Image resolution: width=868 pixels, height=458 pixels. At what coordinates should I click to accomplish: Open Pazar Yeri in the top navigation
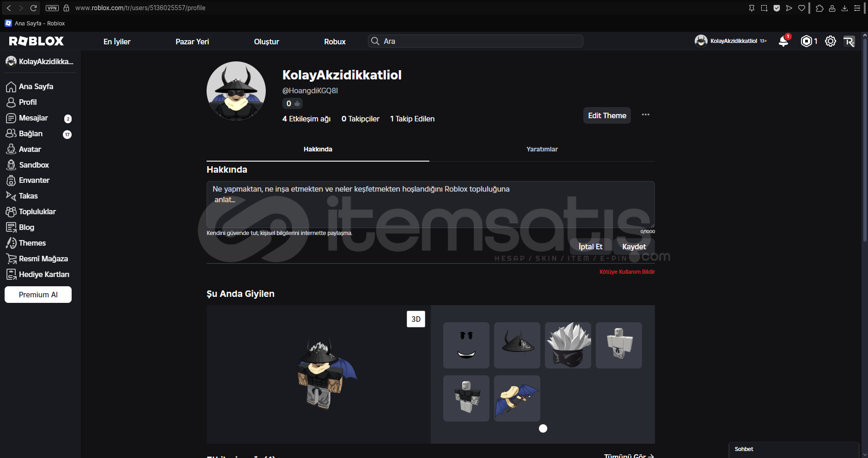click(x=192, y=42)
